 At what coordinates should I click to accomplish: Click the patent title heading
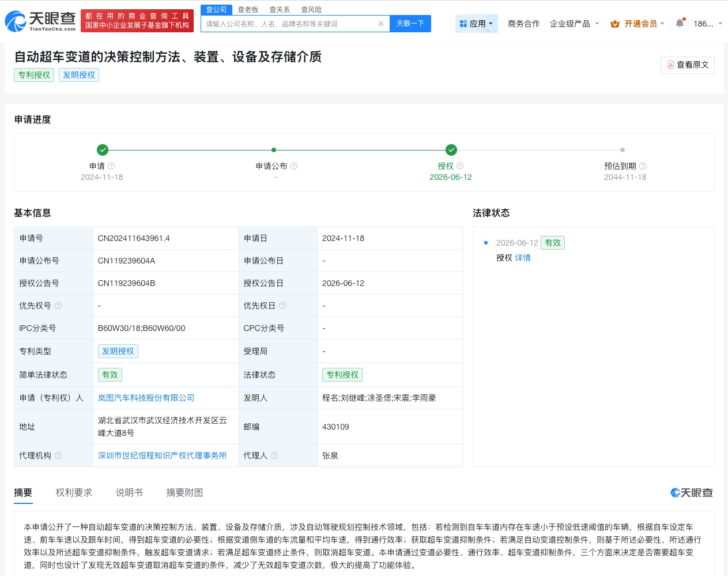(x=168, y=57)
